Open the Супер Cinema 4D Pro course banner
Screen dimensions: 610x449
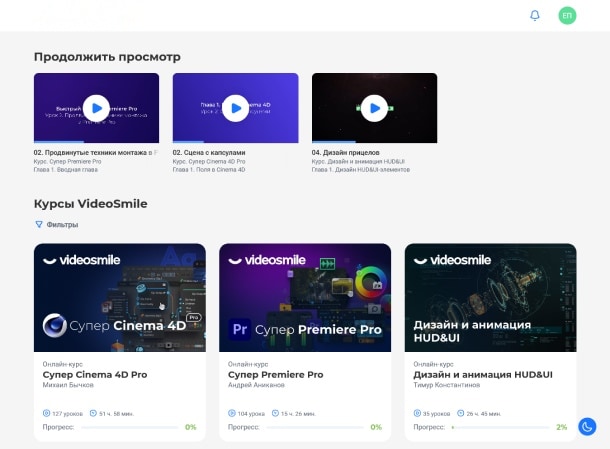(120, 297)
